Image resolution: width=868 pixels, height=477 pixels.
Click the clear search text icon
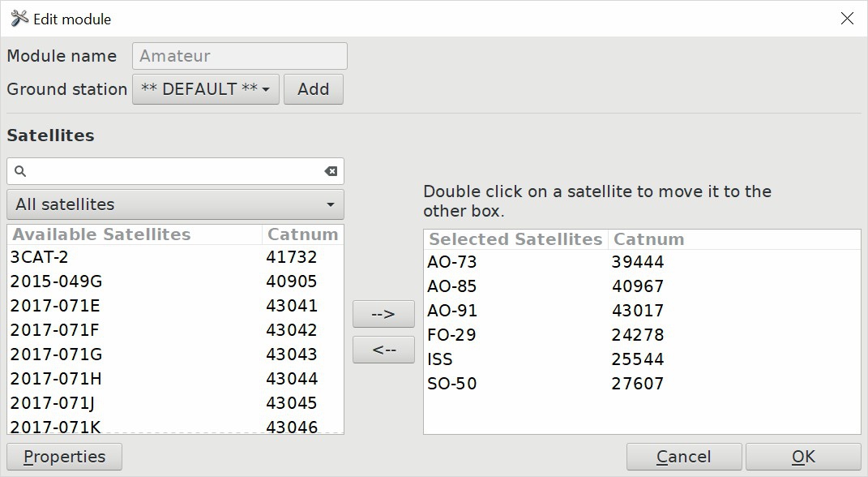pyautogui.click(x=331, y=171)
